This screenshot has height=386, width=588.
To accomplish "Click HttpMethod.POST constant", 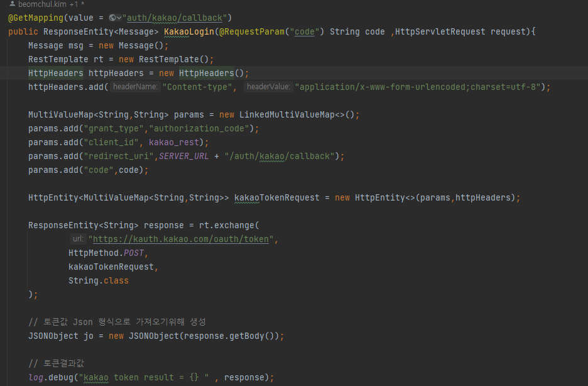I will [x=106, y=253].
